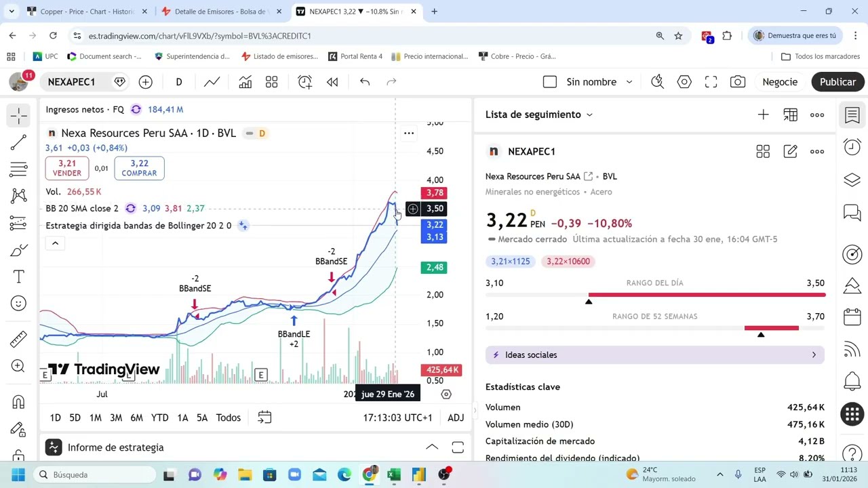This screenshot has width=868, height=488.
Task: Select the 1M time range
Action: (96, 418)
